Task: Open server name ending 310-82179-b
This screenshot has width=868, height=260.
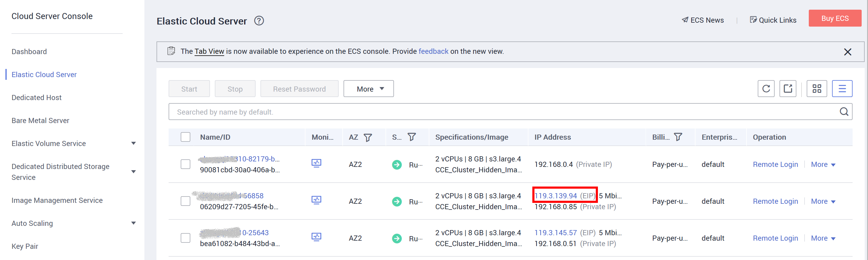Action: [239, 159]
